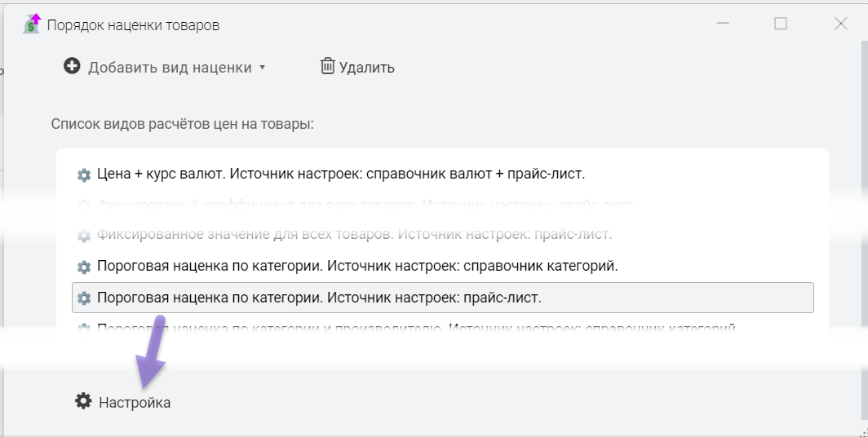Click the gear icon next to Настройка

83,401
